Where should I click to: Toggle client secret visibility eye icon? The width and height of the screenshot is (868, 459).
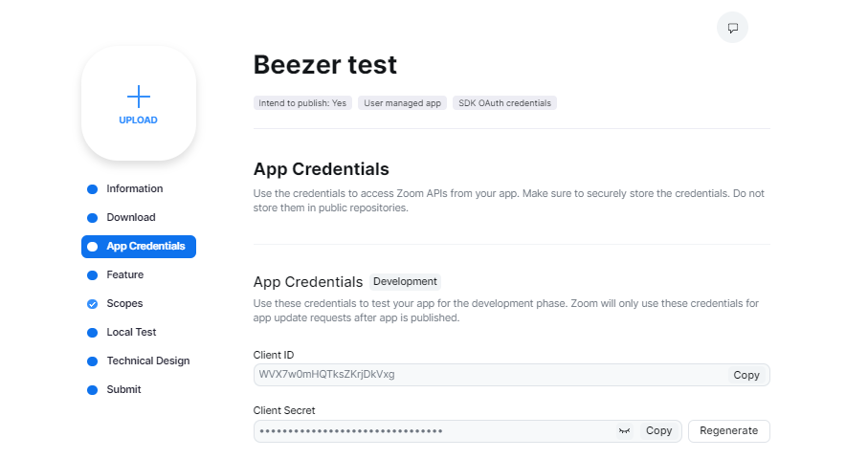click(x=625, y=431)
